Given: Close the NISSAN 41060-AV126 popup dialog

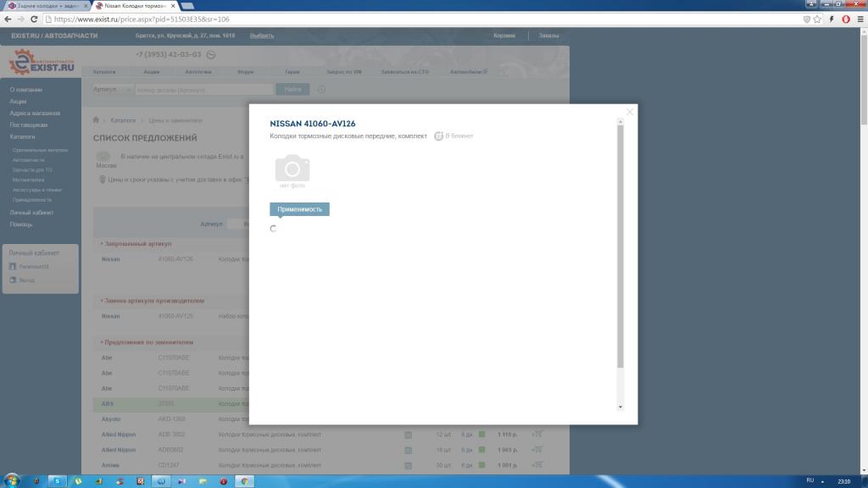Looking at the screenshot, I should (x=630, y=112).
